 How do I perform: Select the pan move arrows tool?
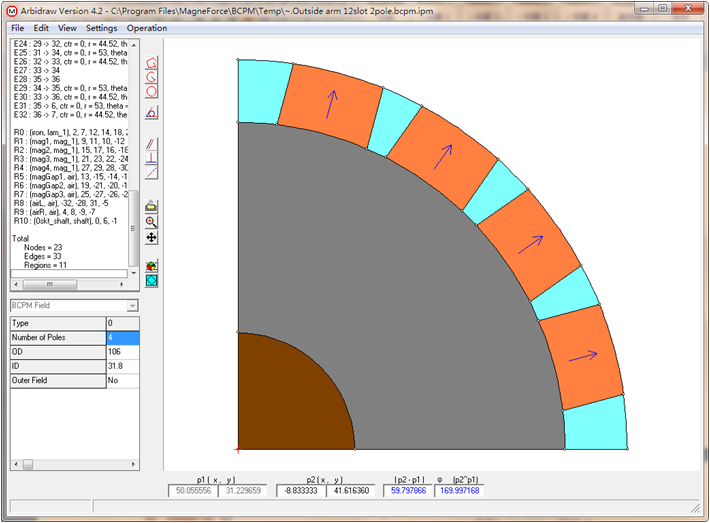tap(151, 237)
